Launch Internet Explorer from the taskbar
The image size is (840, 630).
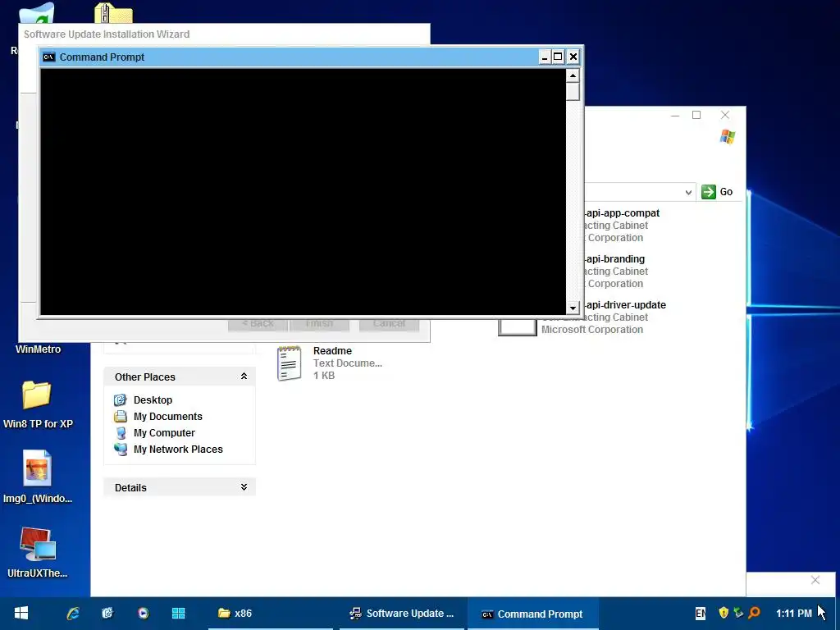[73, 614]
